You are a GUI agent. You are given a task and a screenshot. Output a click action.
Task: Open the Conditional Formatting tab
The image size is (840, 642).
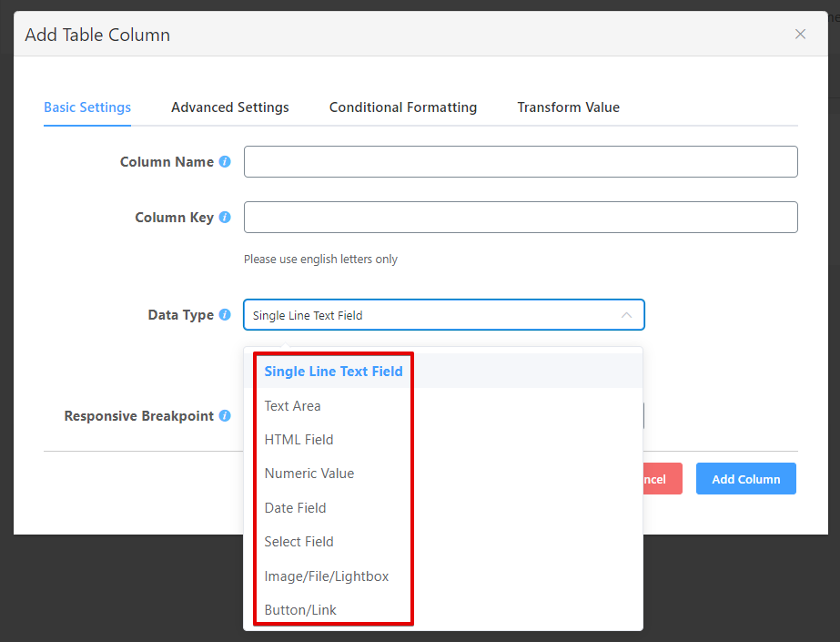[403, 107]
